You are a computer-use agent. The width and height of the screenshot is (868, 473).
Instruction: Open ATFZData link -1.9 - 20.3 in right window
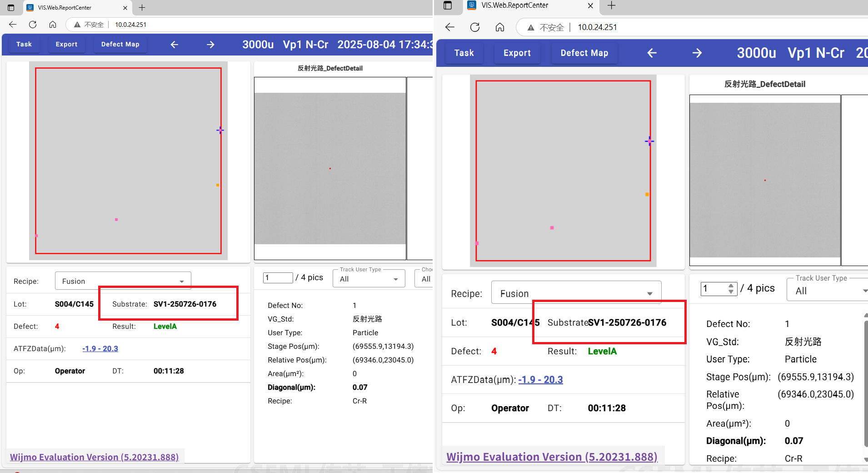540,379
